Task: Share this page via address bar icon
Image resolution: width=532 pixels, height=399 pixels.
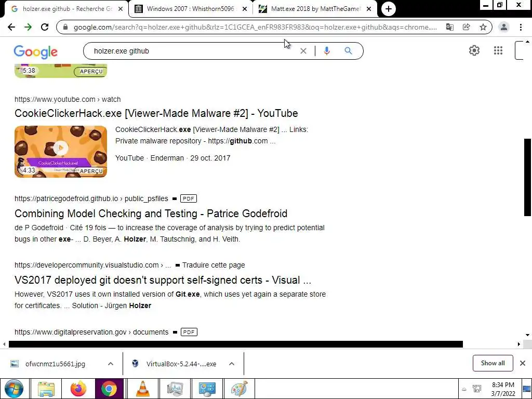Action: click(x=467, y=27)
